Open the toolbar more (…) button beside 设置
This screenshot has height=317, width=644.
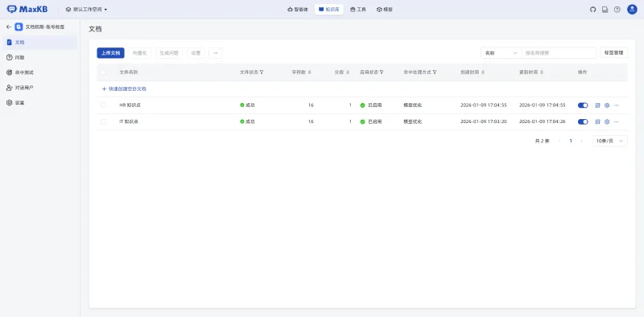216,53
